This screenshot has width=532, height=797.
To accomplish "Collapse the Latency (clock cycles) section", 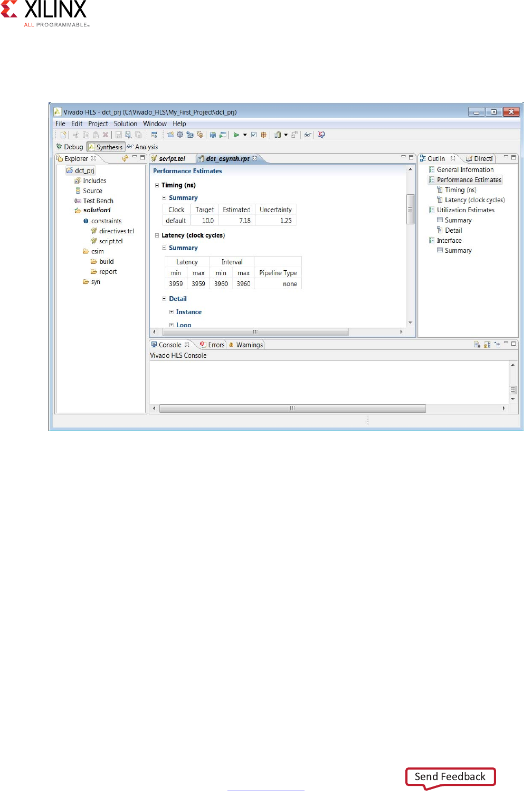I will 157,235.
